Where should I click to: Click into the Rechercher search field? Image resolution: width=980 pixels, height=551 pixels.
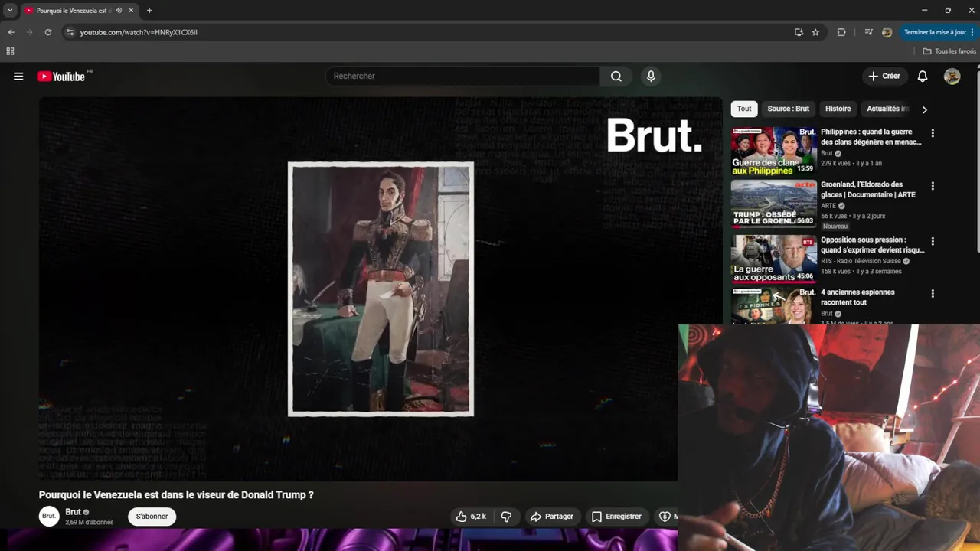point(463,77)
